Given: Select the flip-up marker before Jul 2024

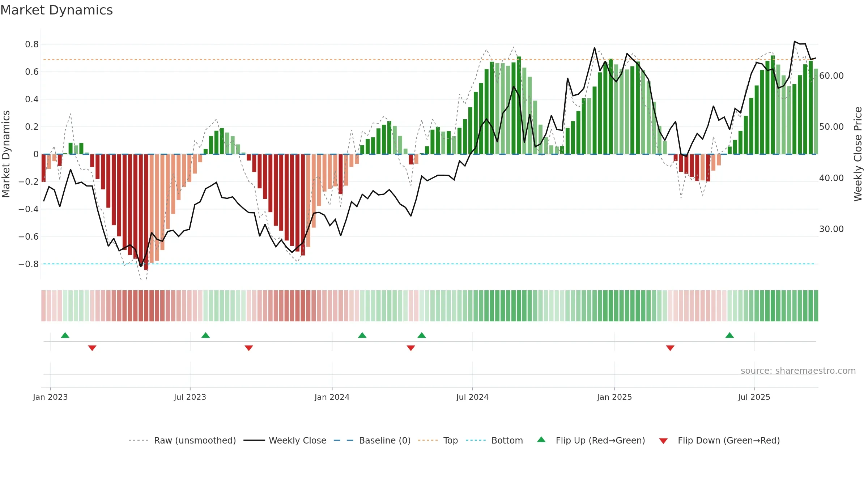Looking at the screenshot, I should [422, 335].
